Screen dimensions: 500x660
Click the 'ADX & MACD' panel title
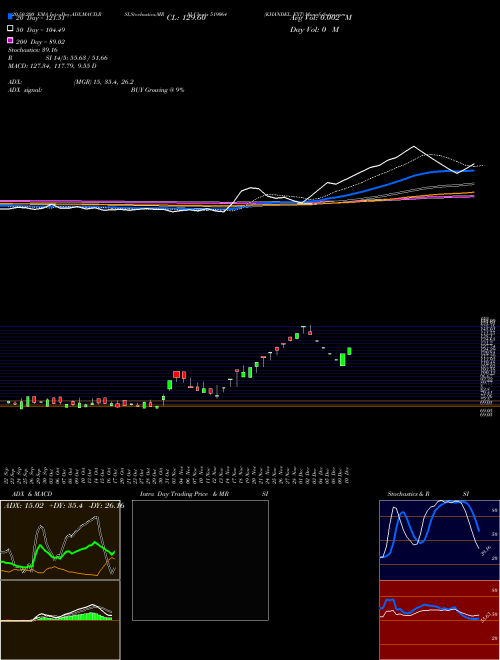click(32, 494)
